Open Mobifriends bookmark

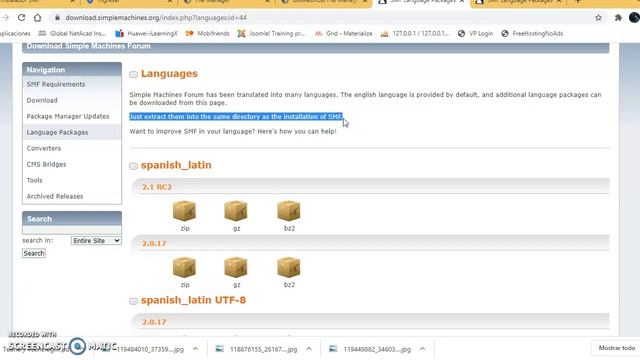[x=207, y=33]
